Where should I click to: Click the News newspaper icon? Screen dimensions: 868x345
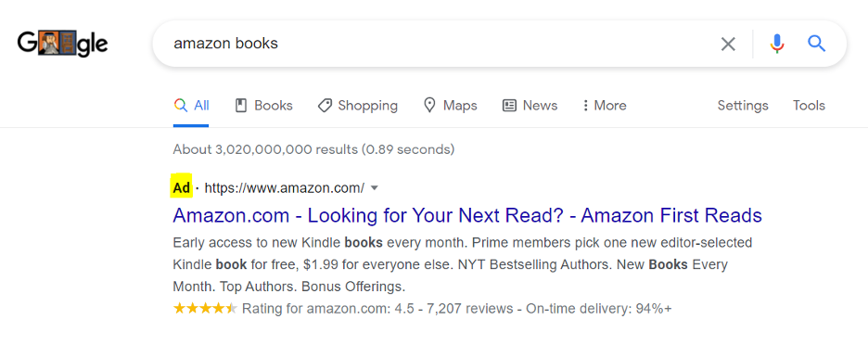click(x=509, y=105)
